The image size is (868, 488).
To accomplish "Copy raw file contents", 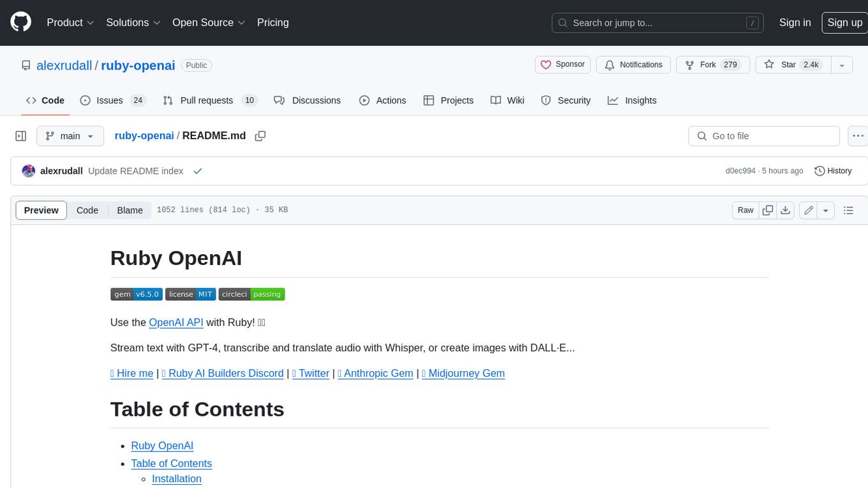I will coord(768,210).
